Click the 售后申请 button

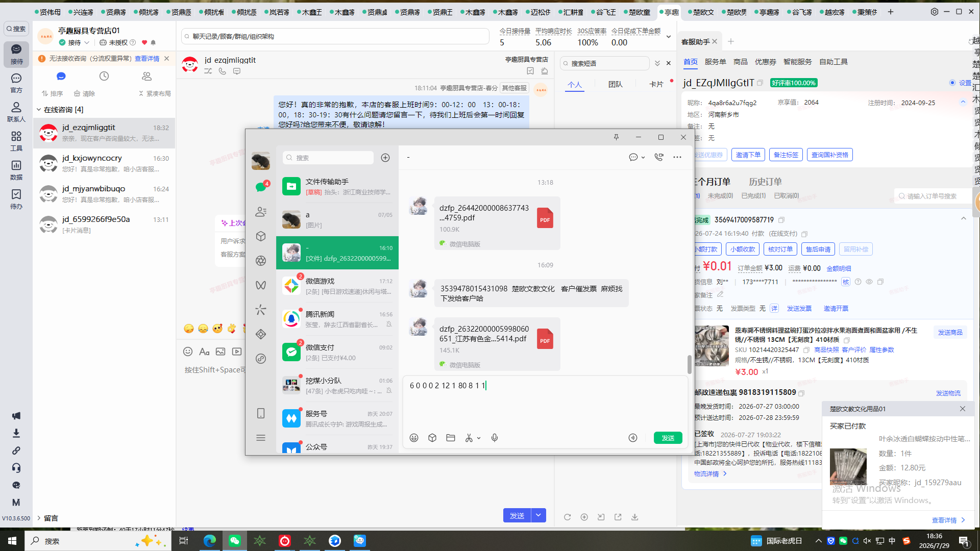coord(818,249)
